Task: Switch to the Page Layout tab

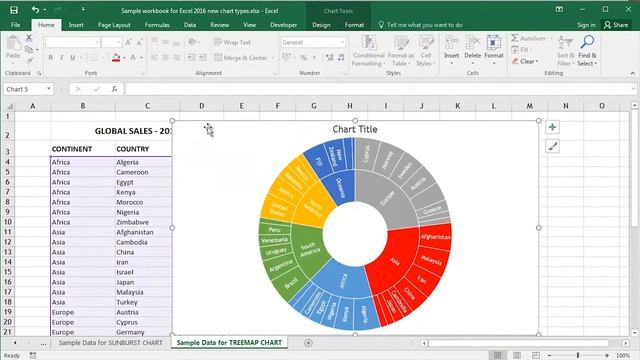Action: (114, 25)
